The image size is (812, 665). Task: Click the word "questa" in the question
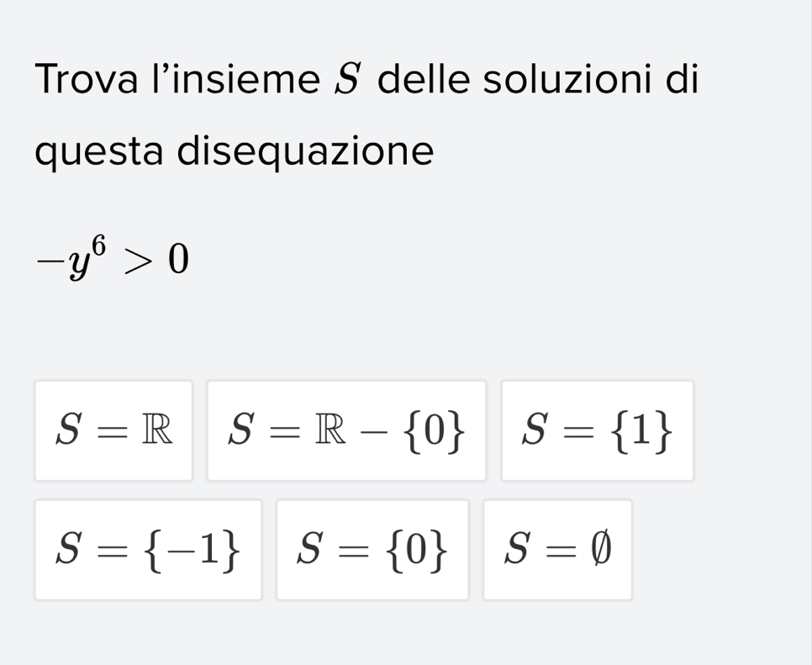(99, 152)
